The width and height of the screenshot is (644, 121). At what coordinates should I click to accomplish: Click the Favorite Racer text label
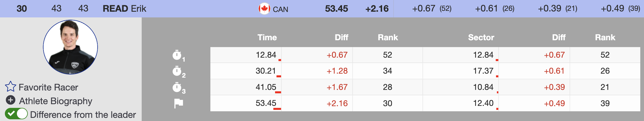click(x=48, y=87)
